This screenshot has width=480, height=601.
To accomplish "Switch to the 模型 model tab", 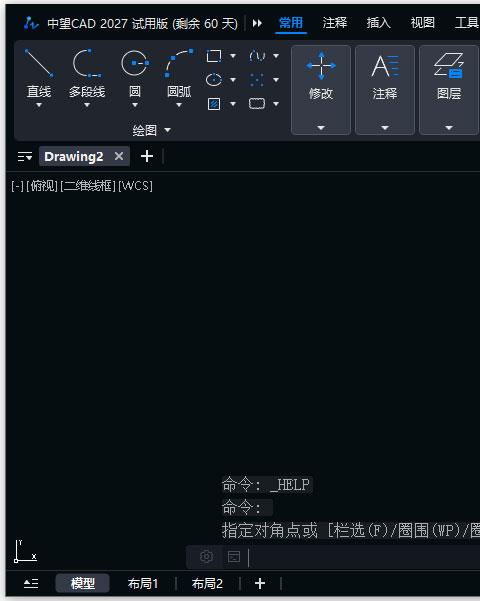I will [83, 583].
